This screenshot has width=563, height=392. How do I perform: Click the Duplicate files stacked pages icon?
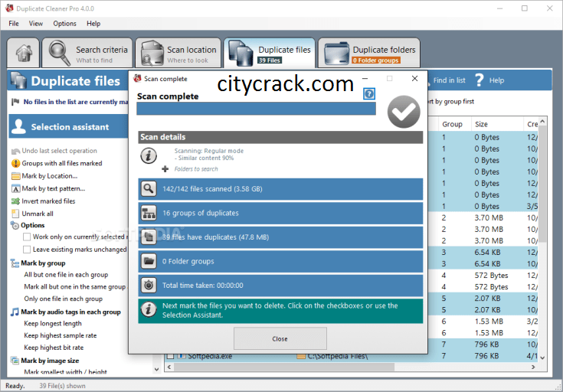click(241, 54)
